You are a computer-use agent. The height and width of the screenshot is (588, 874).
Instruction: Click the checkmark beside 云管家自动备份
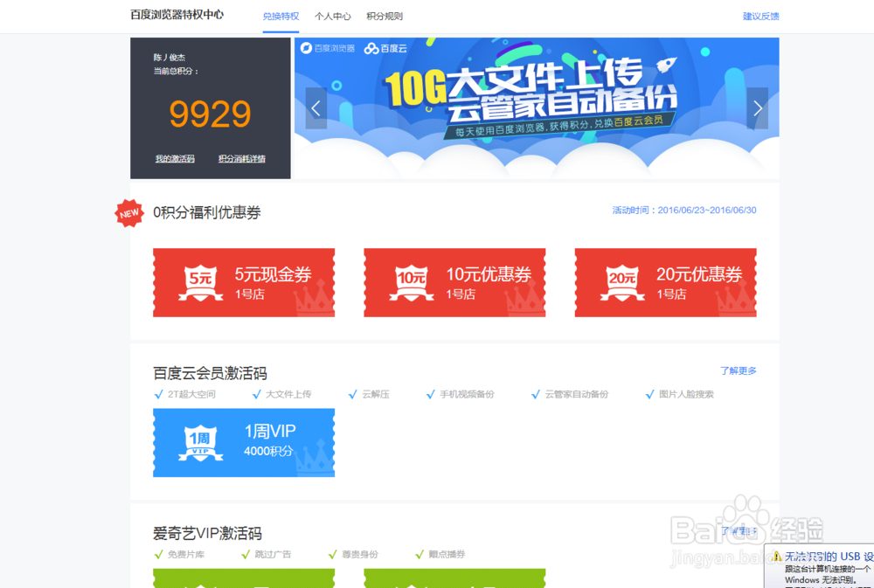click(x=536, y=395)
